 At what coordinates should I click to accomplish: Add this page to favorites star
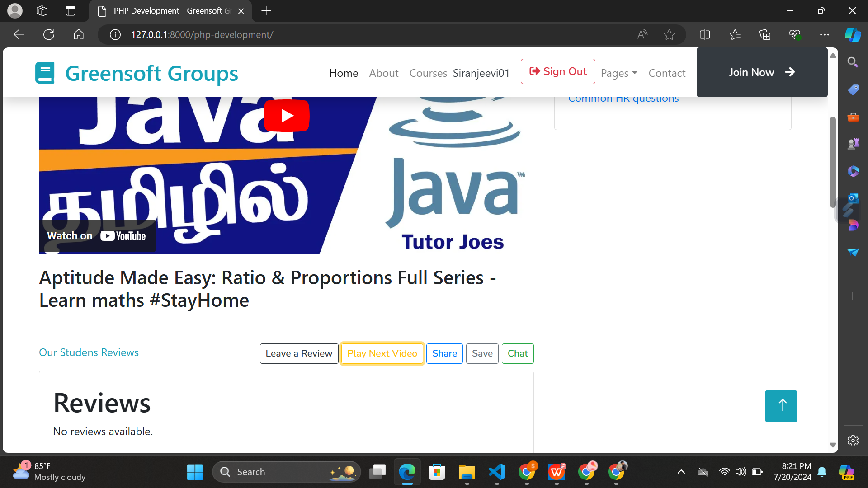click(x=670, y=34)
